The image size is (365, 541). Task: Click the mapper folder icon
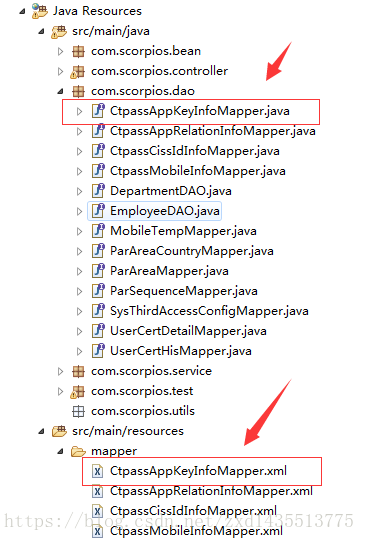[x=78, y=451]
